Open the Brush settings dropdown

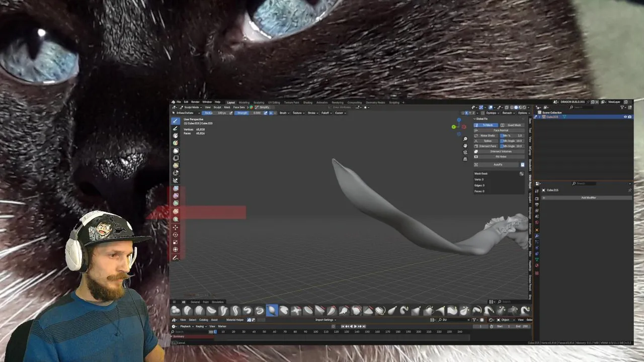(x=284, y=113)
